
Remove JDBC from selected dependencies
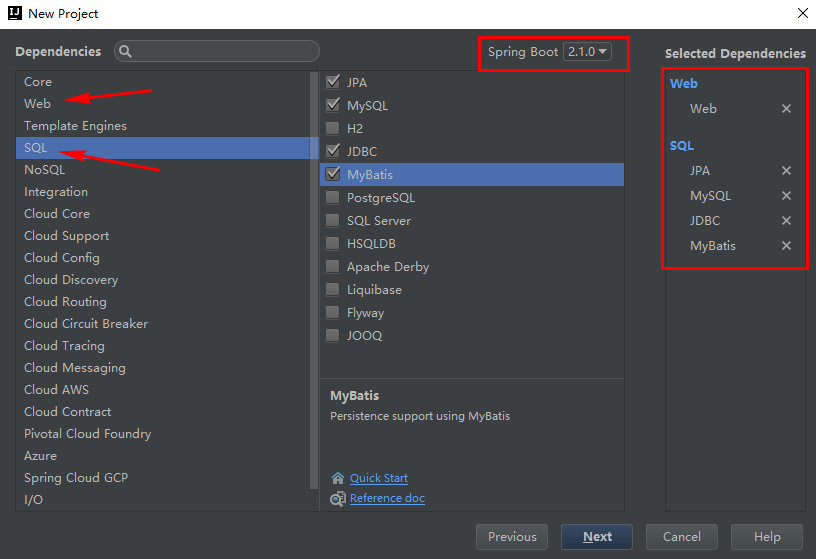(x=786, y=221)
